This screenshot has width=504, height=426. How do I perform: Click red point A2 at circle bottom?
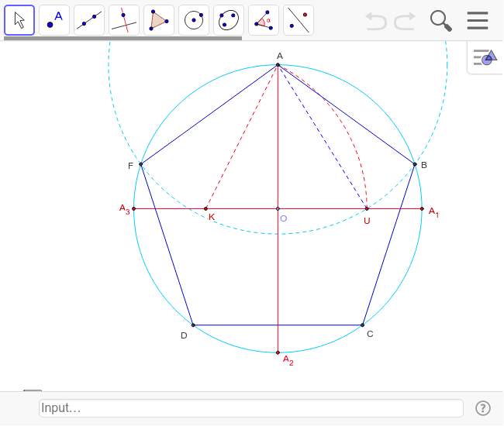(x=278, y=352)
